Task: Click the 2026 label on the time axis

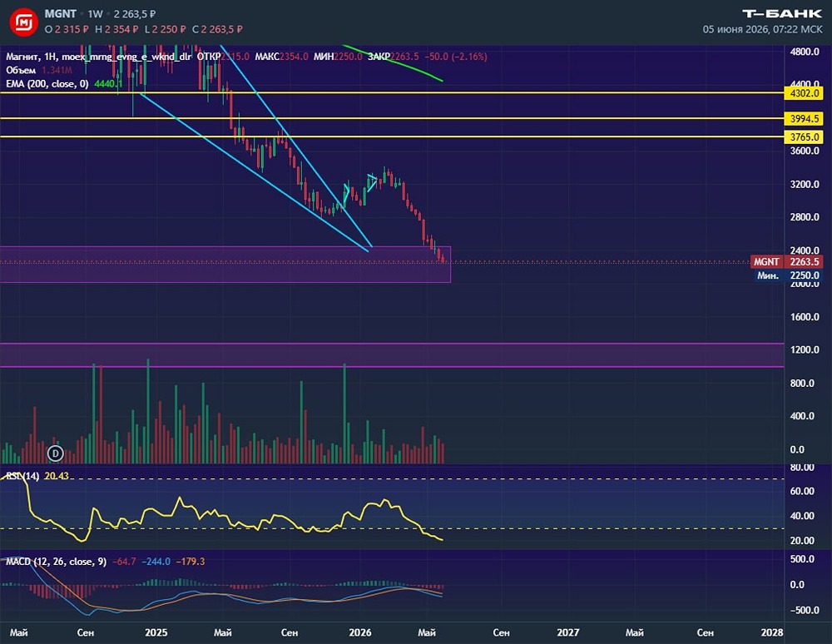Action: [359, 632]
